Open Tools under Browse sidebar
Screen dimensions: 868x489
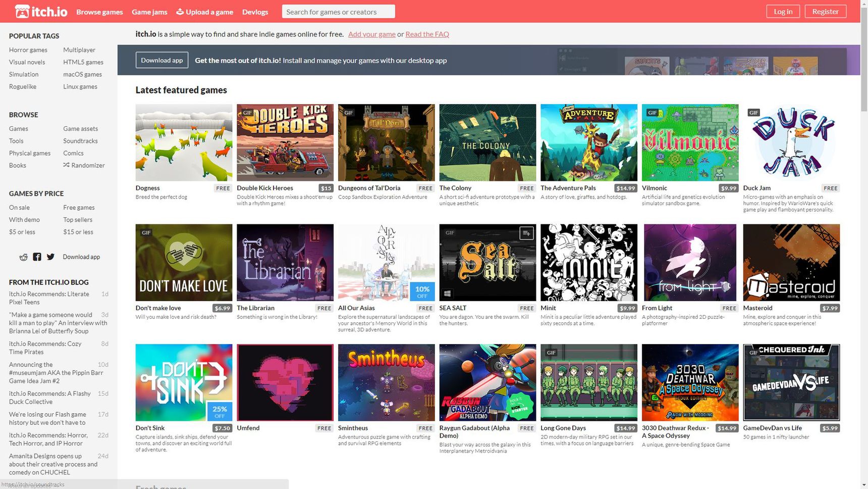[x=16, y=141]
